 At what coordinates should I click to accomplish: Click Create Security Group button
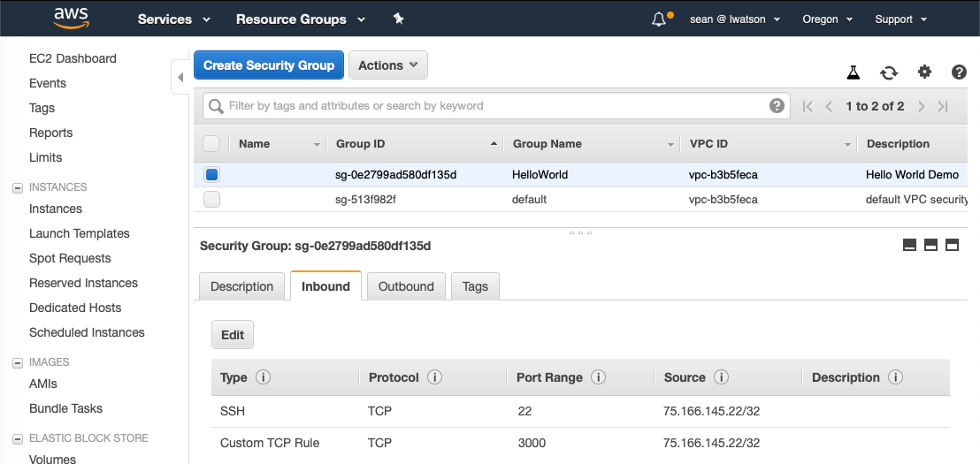point(269,65)
